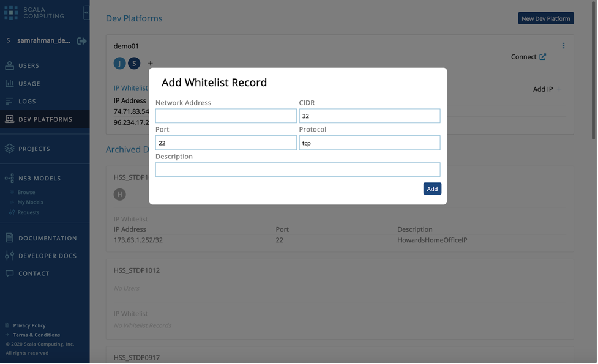This screenshot has width=598, height=364.
Task: Open the demo01 three-dot options menu
Action: coord(563,46)
